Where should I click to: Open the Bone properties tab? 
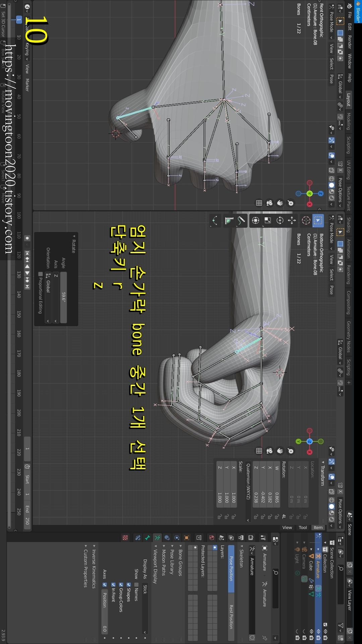point(147,538)
